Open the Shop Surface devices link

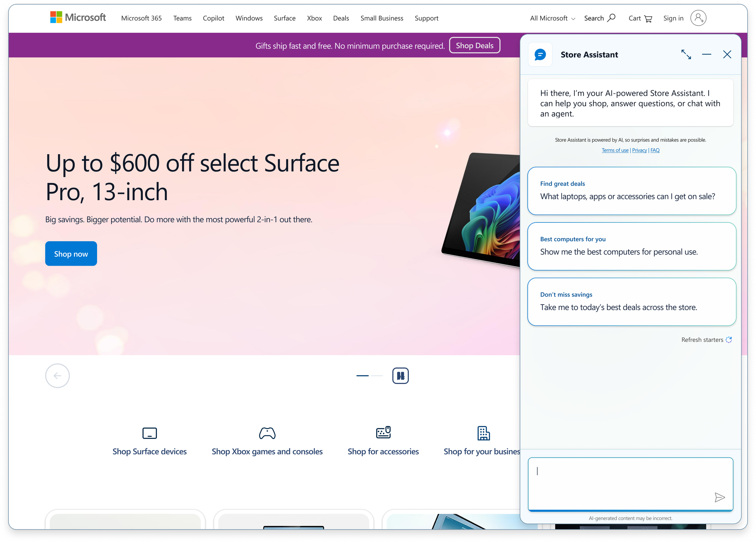pos(149,452)
